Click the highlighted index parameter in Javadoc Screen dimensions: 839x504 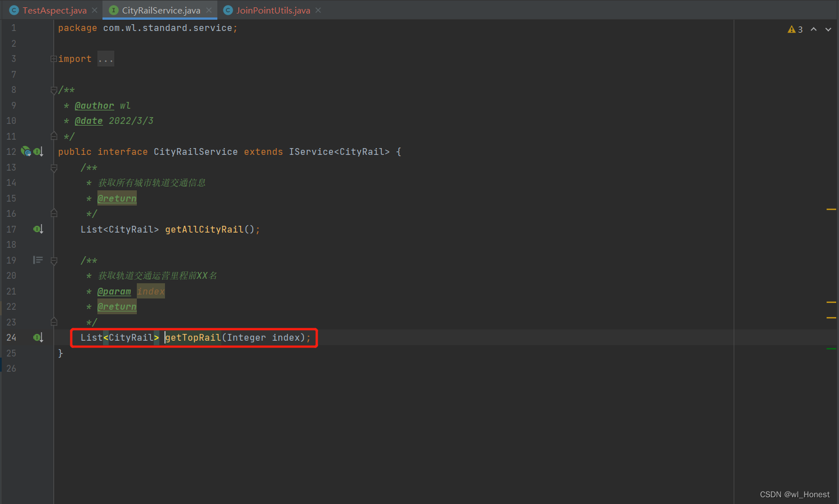(x=151, y=291)
